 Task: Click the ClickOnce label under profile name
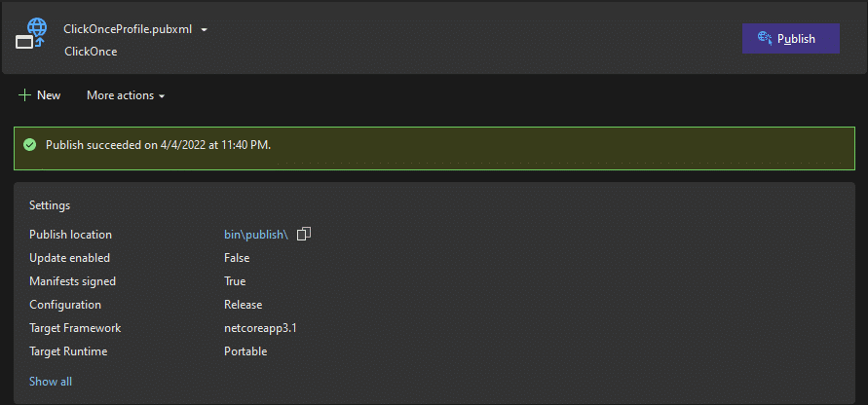[x=91, y=51]
